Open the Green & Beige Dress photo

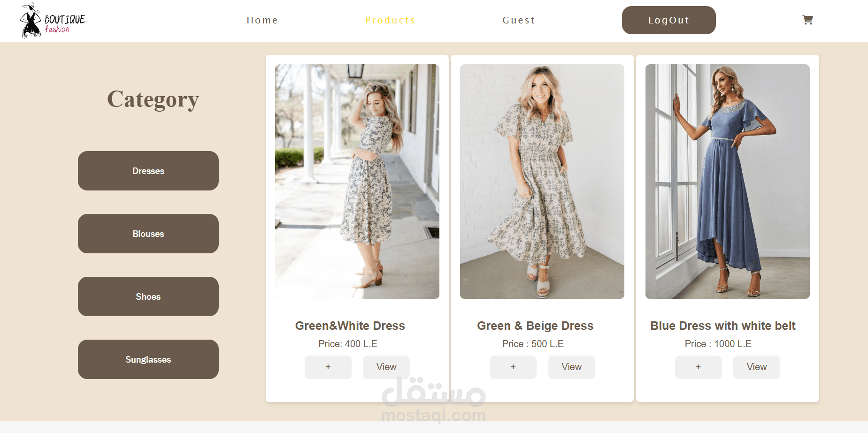pyautogui.click(x=542, y=182)
